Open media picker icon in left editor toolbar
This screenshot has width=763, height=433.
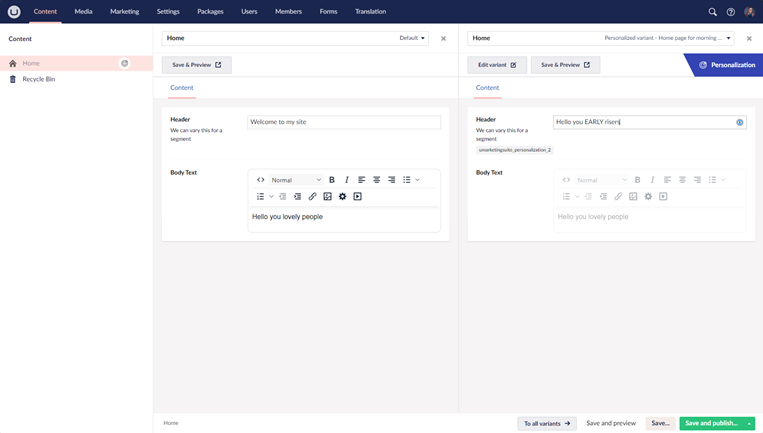[327, 197]
